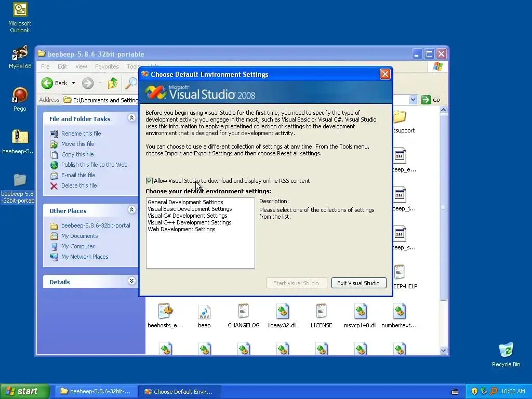Click the Explorer scrollbar down arrow
Viewport: 532px width, 399px height.
[x=443, y=351]
